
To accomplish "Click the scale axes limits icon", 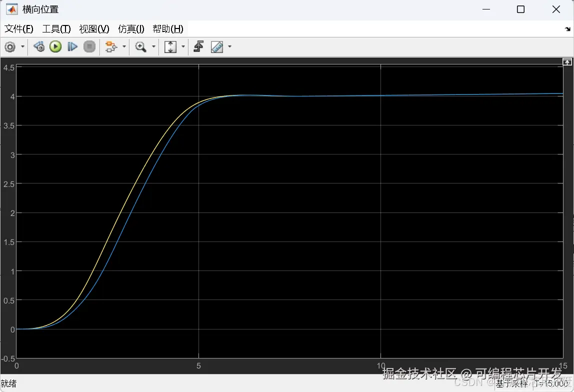I will coord(170,46).
